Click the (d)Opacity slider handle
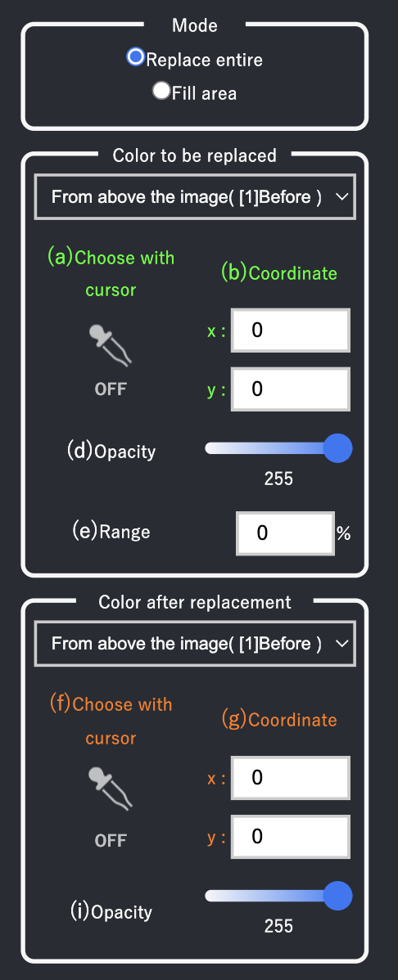Image resolution: width=398 pixels, height=980 pixels. (x=339, y=449)
